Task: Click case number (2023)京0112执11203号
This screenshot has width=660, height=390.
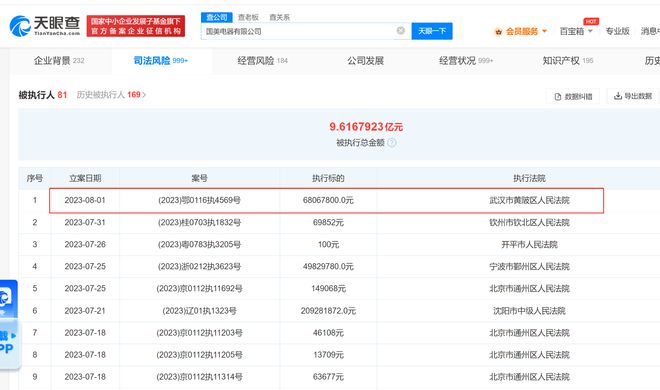Action: click(199, 333)
